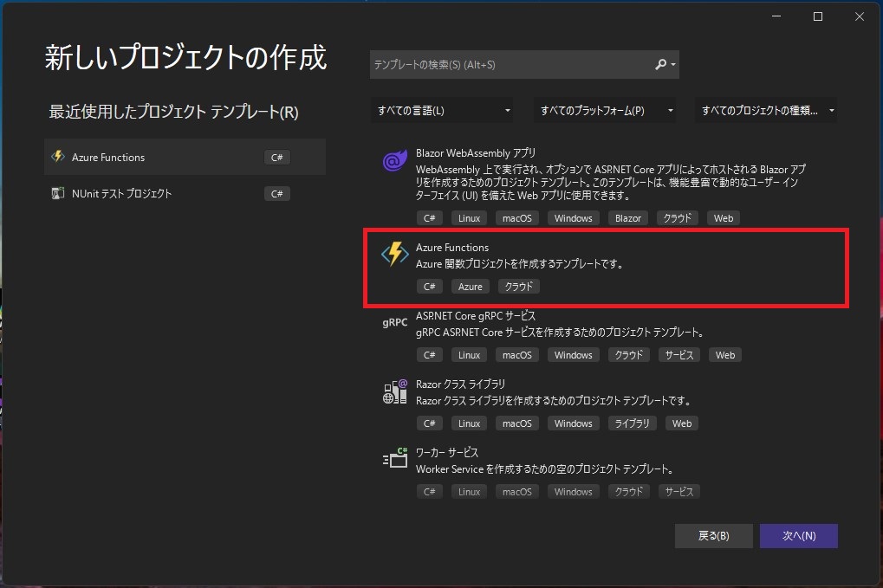Click the サービス tag under gRPC service
This screenshot has height=588, width=883.
coord(679,355)
